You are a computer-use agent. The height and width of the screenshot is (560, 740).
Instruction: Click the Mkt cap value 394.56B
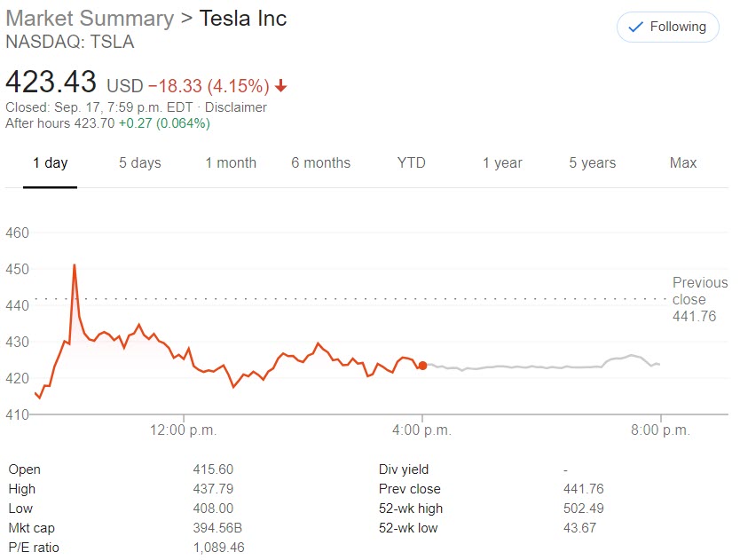click(x=217, y=528)
